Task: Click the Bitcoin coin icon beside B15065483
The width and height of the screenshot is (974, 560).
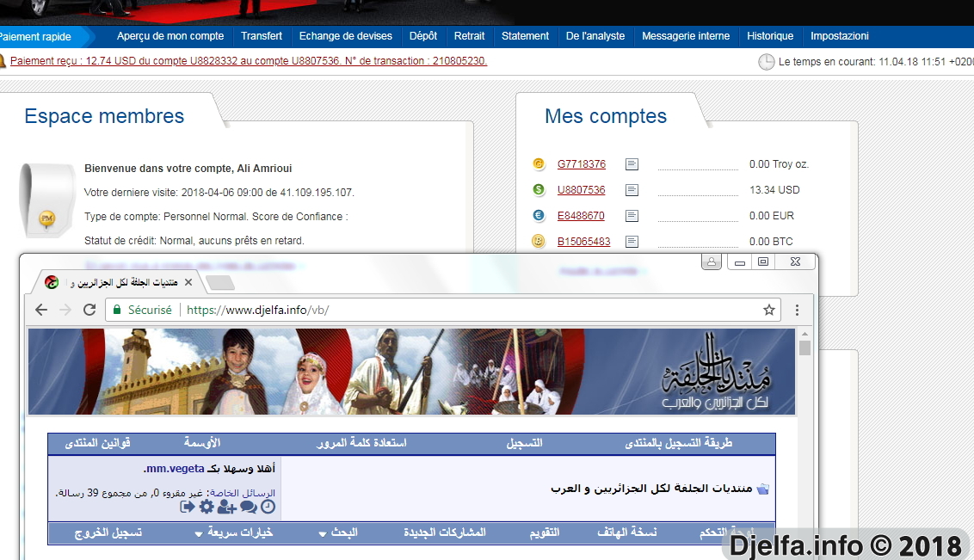Action: point(539,241)
